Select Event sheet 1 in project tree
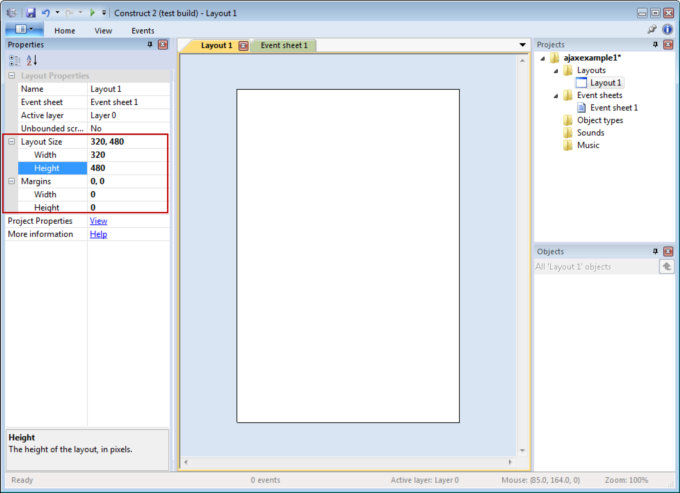 pos(608,108)
